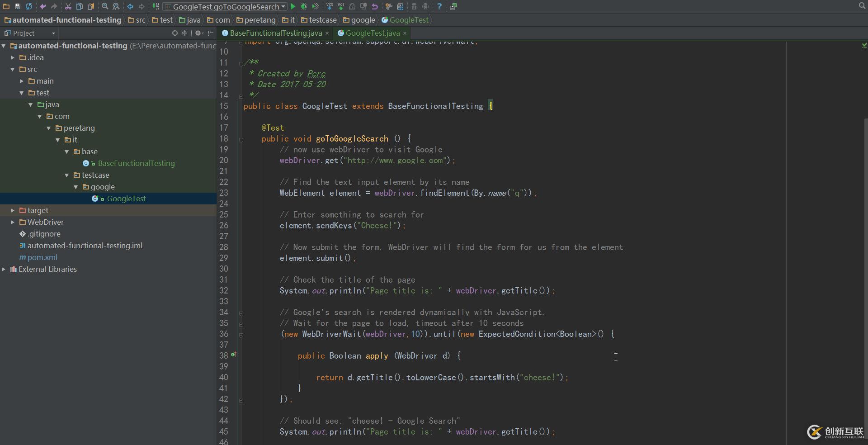Expand the main folder
The image size is (868, 445).
(x=22, y=81)
